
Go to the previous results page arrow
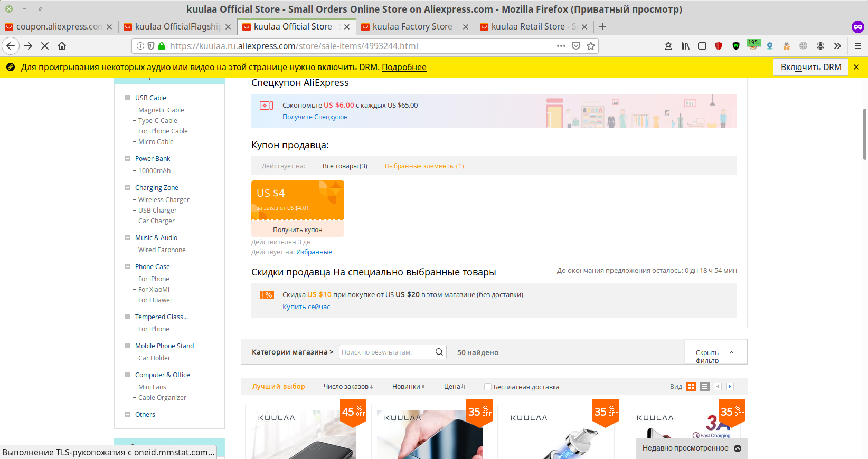(x=718, y=387)
